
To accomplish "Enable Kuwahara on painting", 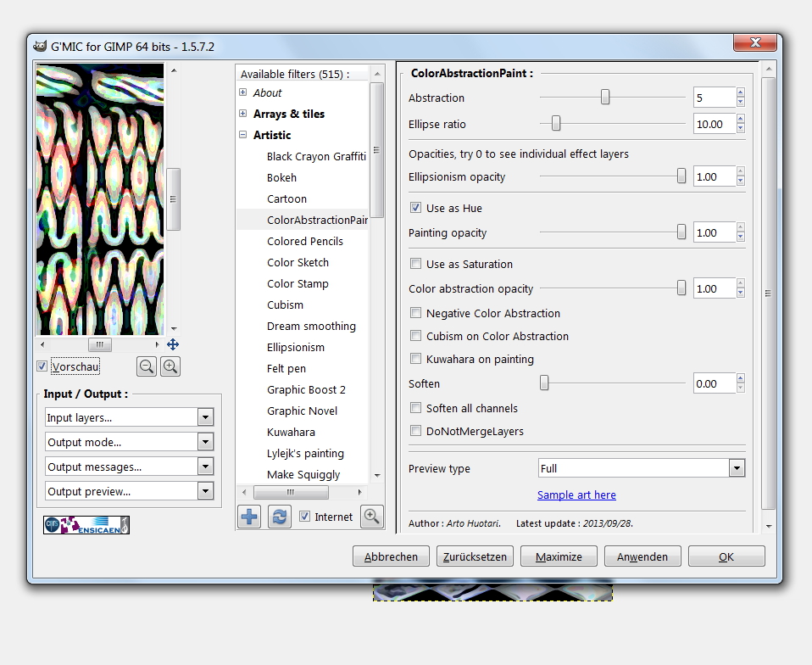I will click(x=415, y=359).
